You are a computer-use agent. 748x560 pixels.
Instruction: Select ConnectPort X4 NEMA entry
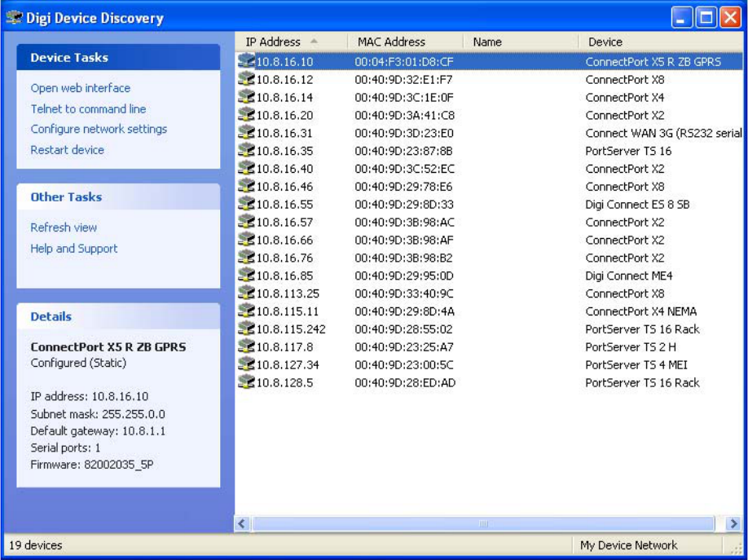tap(641, 311)
